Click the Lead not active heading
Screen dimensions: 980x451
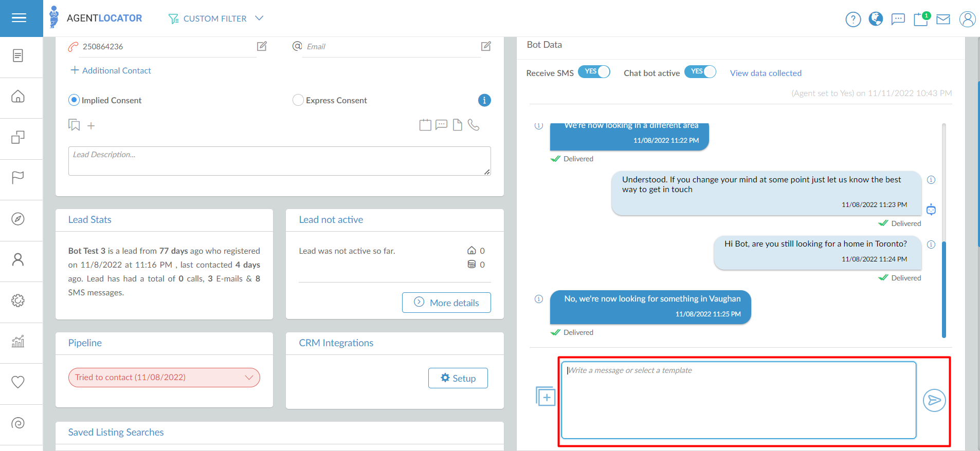[x=331, y=220]
